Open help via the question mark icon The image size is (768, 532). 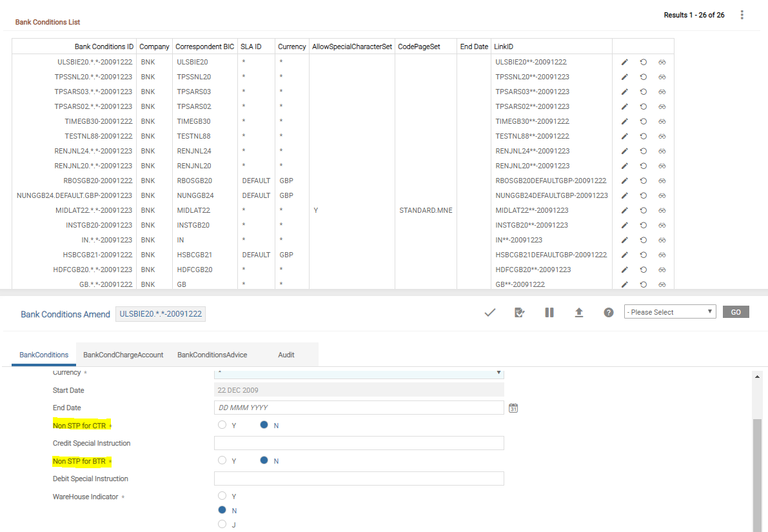pyautogui.click(x=609, y=313)
